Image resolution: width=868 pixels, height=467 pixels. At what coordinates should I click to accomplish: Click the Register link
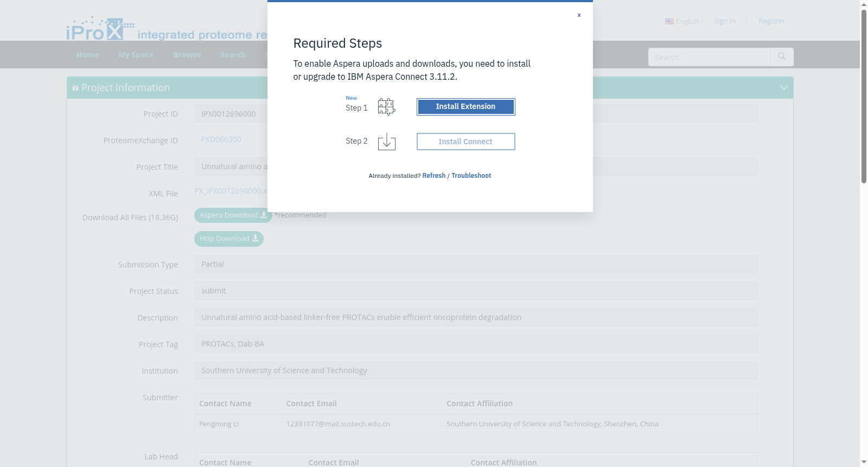click(x=771, y=21)
